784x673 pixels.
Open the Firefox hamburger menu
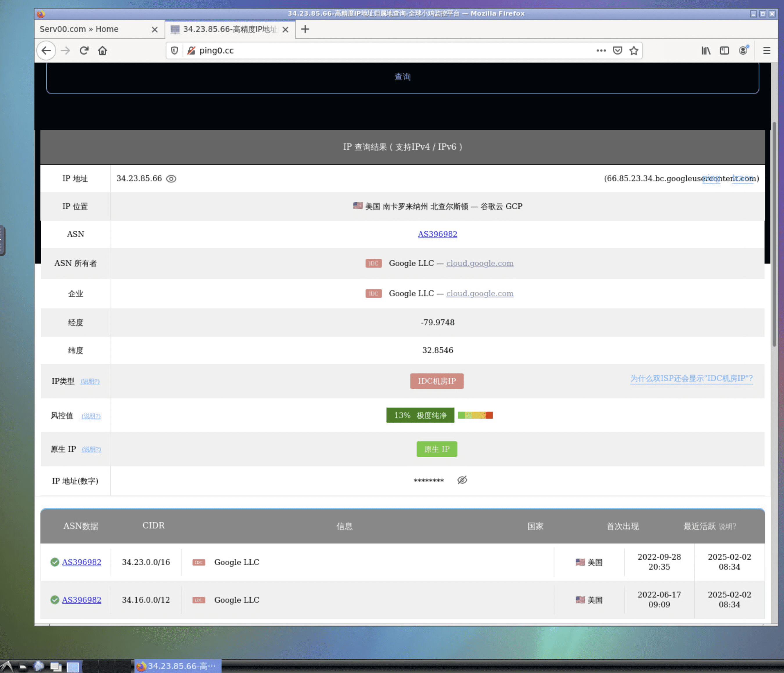(x=767, y=50)
